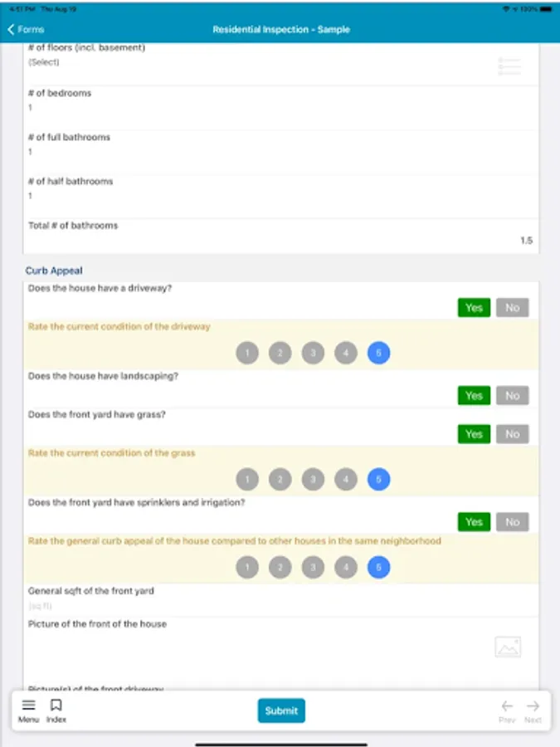Viewport: 560px width, 747px height.
Task: Go to next page arrow
Action: tap(533, 706)
